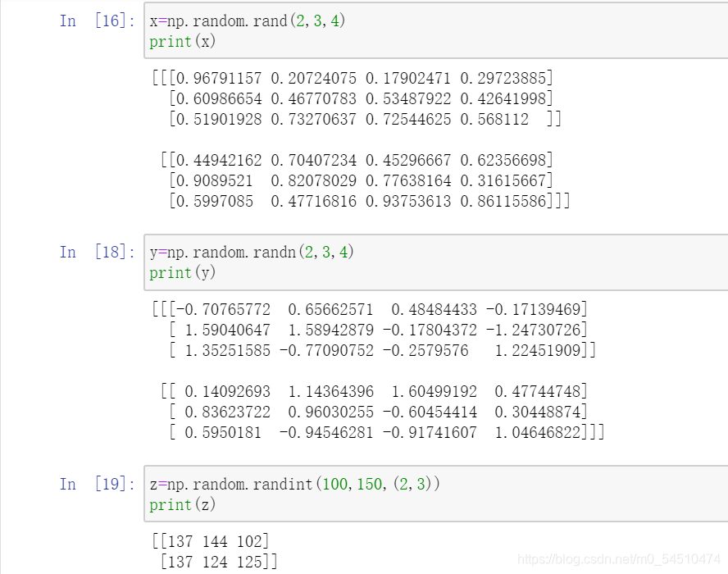Click output value 0.53487922
This screenshot has height=574, width=728.
[x=408, y=98]
